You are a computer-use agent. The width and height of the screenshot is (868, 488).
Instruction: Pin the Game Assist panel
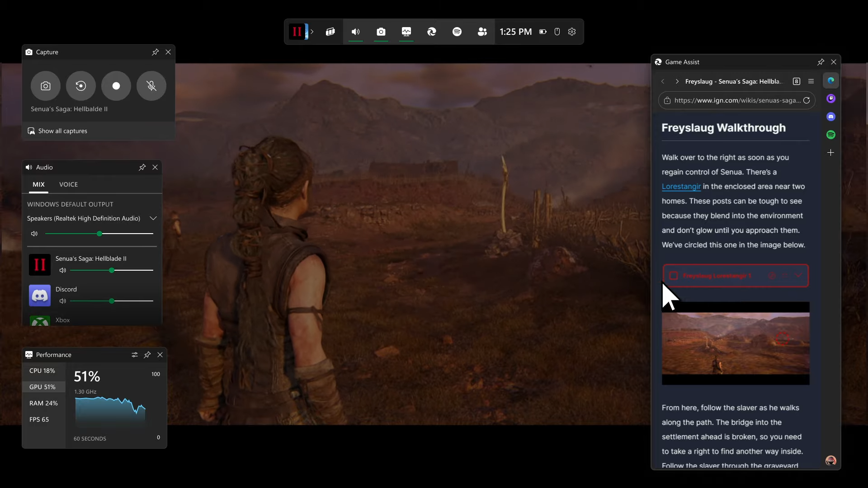[x=821, y=62]
